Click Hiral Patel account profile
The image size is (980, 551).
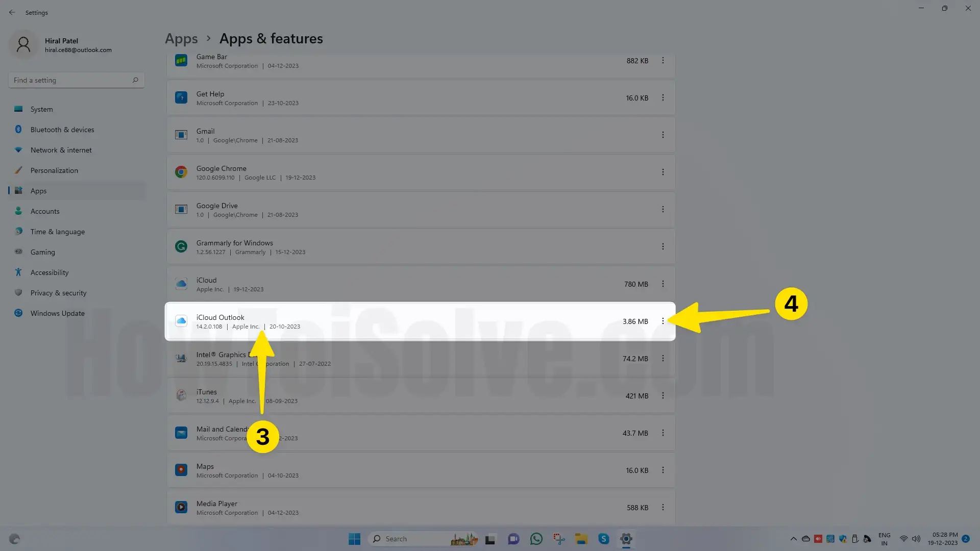(60, 45)
